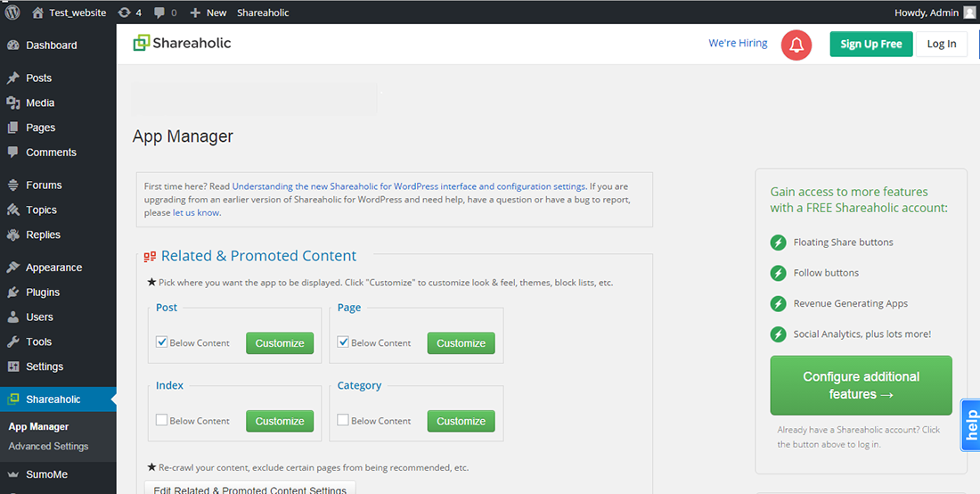The height and width of the screenshot is (494, 980).
Task: Check Category Below Content checkbox
Action: tap(342, 420)
